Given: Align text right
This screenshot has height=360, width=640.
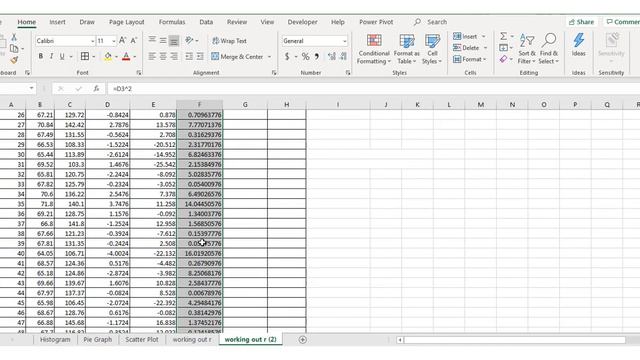Looking at the screenshot, I should point(174,56).
